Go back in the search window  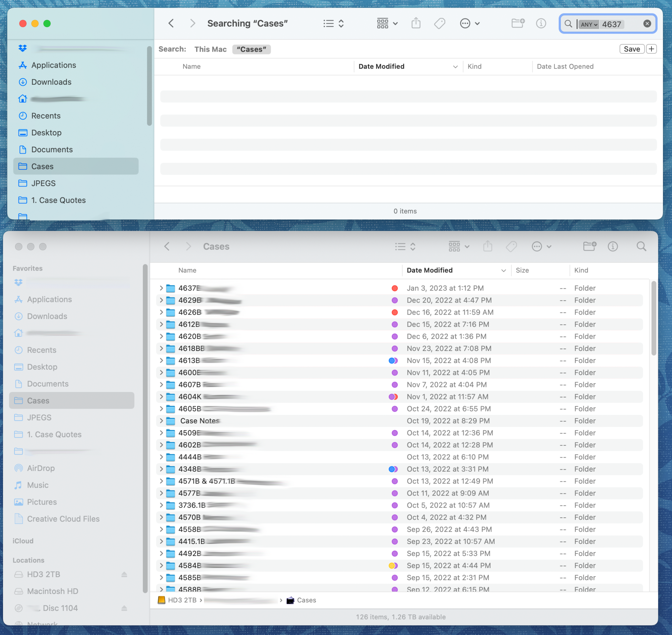pos(171,23)
